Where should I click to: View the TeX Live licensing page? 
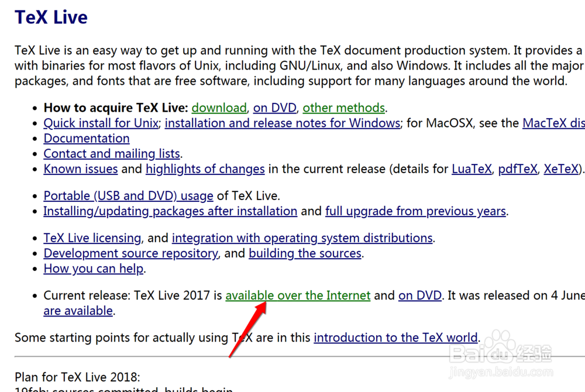coord(92,238)
